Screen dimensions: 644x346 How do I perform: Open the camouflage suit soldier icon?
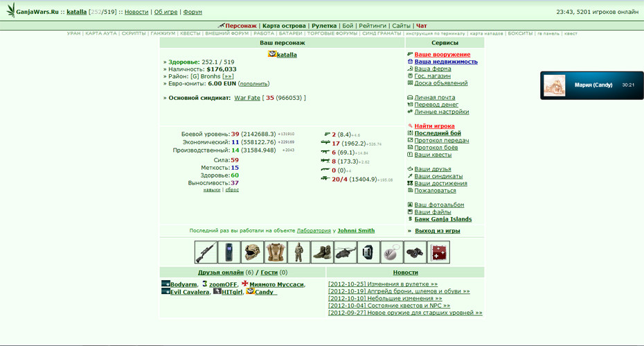298,252
